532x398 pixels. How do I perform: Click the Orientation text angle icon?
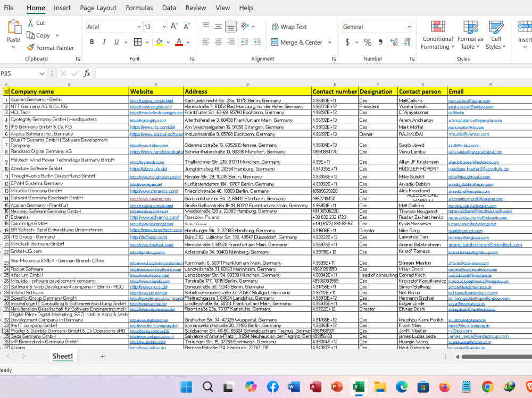point(245,27)
